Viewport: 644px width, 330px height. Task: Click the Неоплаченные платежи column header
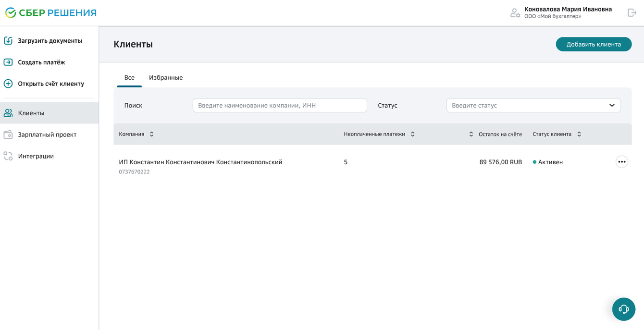point(374,134)
